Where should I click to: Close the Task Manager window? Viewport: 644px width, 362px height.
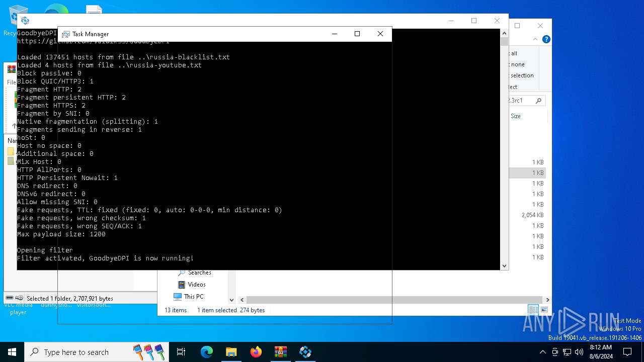pos(380,34)
